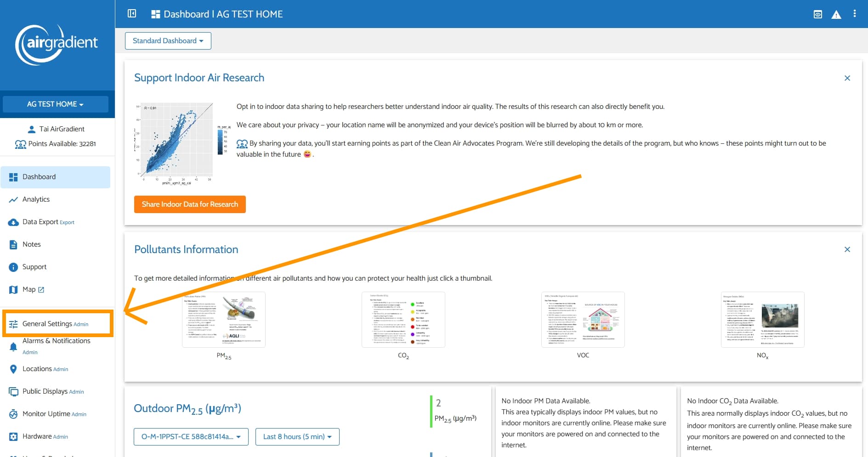Open the O-M-1PPST-CE monitor dropdown
The width and height of the screenshot is (868, 457).
[191, 437]
